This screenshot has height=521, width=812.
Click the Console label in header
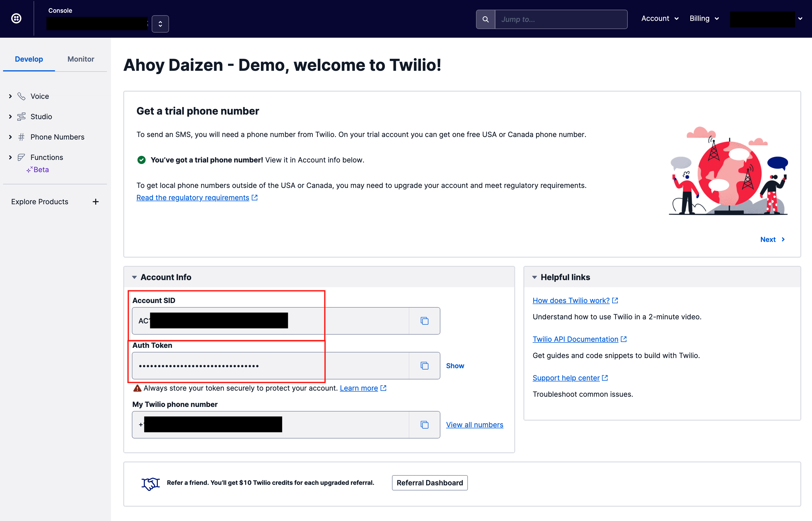point(60,10)
